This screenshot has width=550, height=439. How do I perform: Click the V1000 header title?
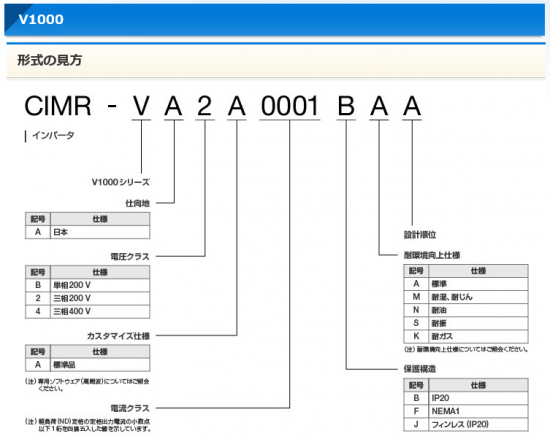(41, 19)
